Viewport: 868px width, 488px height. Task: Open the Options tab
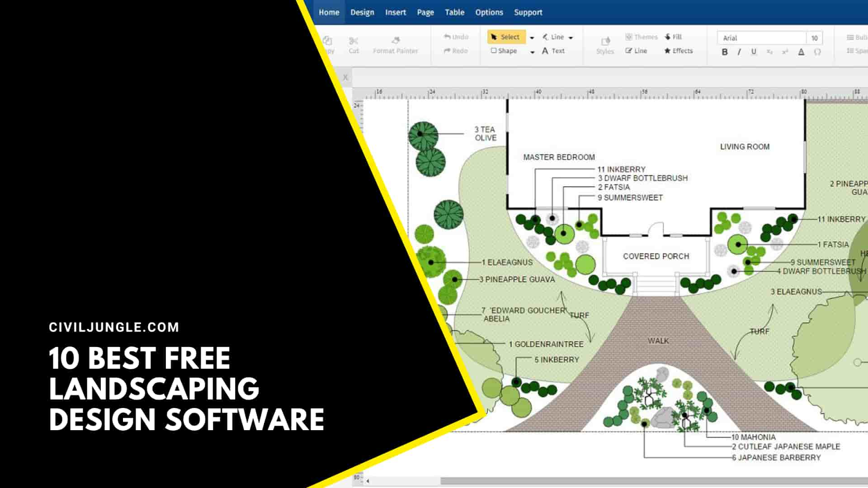click(x=489, y=12)
